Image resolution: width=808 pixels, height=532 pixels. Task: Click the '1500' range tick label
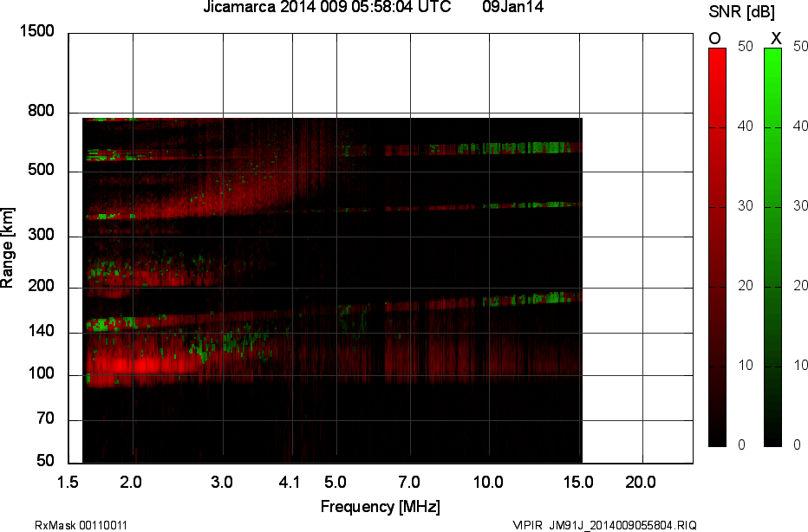click(36, 31)
